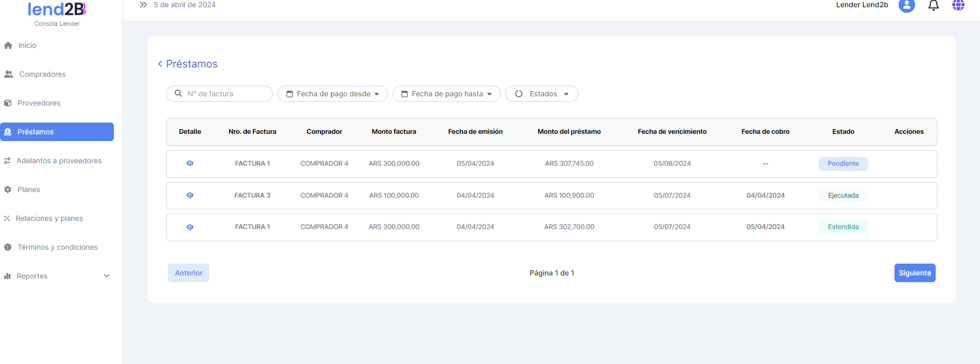Click the double-chevron sidebar collapse icon
The width and height of the screenshot is (980, 364).
point(143,5)
